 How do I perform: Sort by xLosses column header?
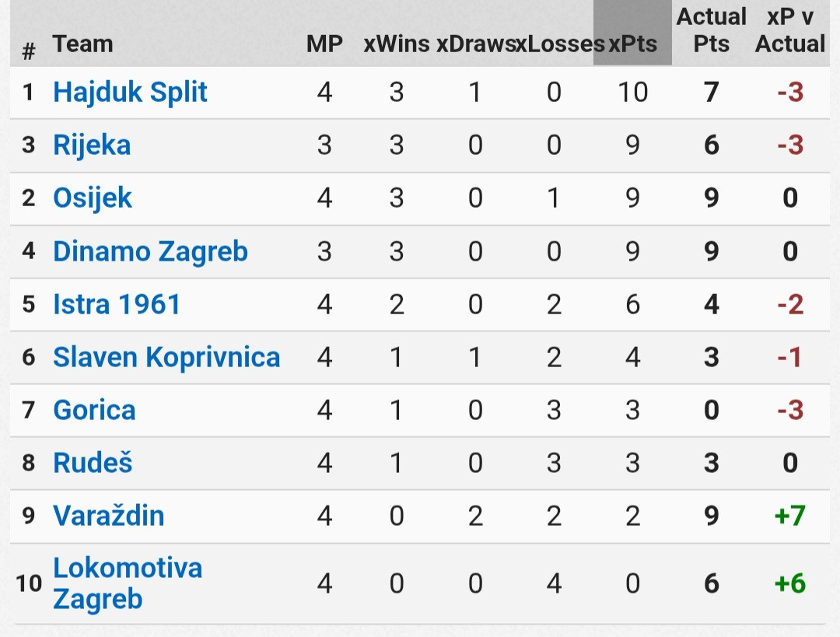(559, 44)
